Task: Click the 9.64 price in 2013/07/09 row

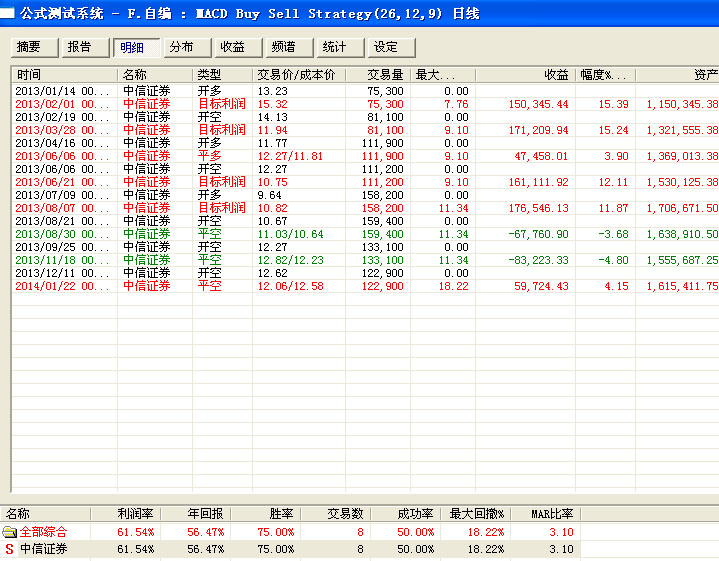Action: coord(270,195)
